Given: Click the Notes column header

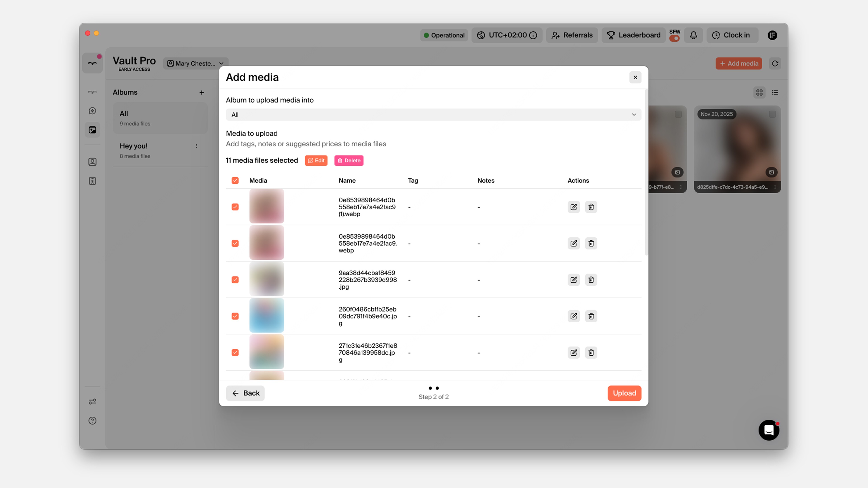Looking at the screenshot, I should pyautogui.click(x=486, y=181).
